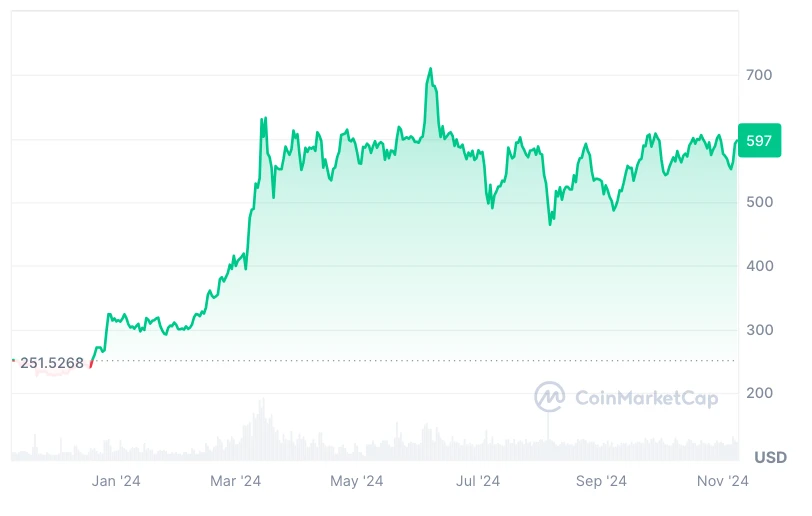Screen dimensions: 812x516
Task: Select the May '24 date label
Action: [357, 481]
